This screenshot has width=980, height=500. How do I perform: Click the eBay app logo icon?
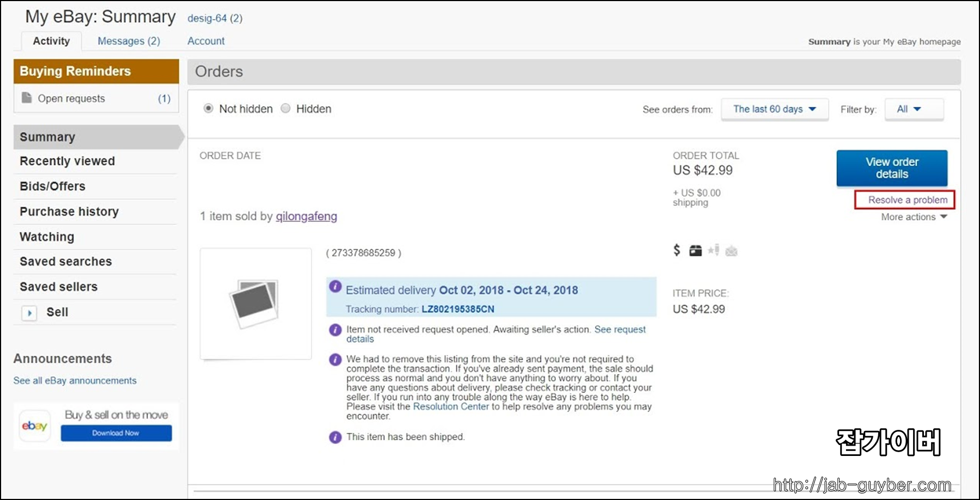coord(35,426)
